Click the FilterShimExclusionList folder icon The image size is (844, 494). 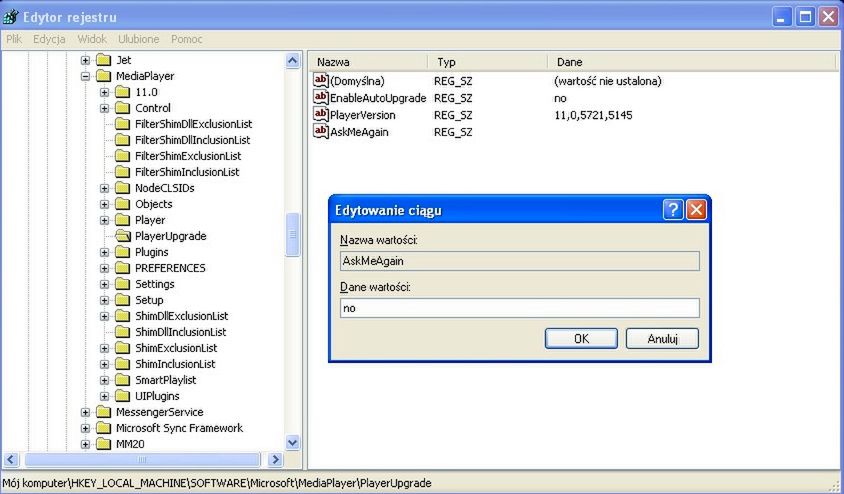point(123,156)
